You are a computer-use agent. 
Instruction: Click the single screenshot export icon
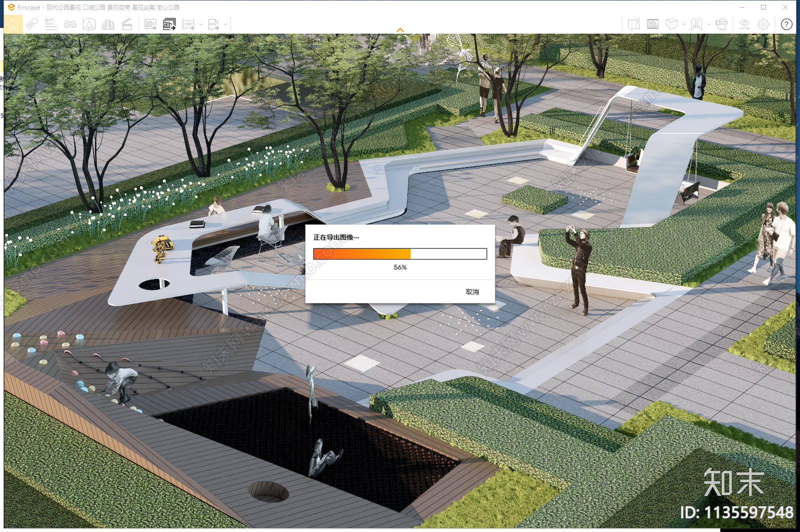[x=150, y=24]
